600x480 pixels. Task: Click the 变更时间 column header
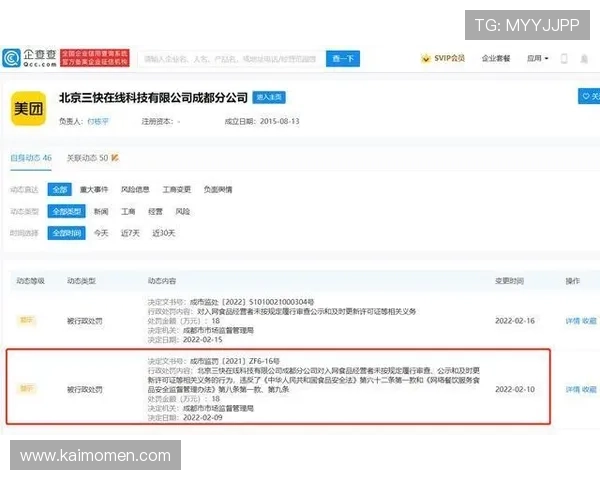509,281
